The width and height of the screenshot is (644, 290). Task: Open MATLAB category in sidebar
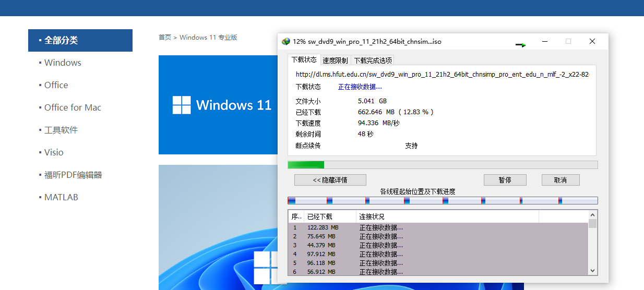pos(61,197)
